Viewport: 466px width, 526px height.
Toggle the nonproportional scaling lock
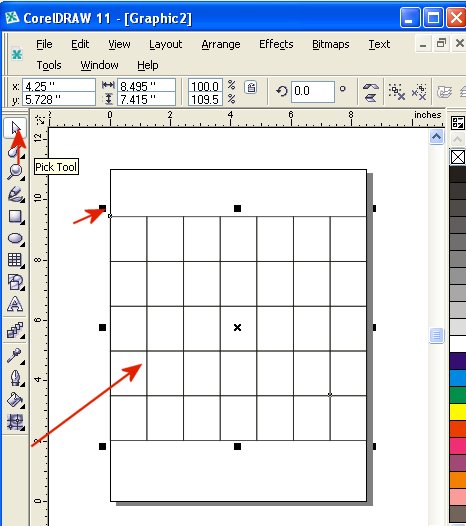tap(251, 88)
